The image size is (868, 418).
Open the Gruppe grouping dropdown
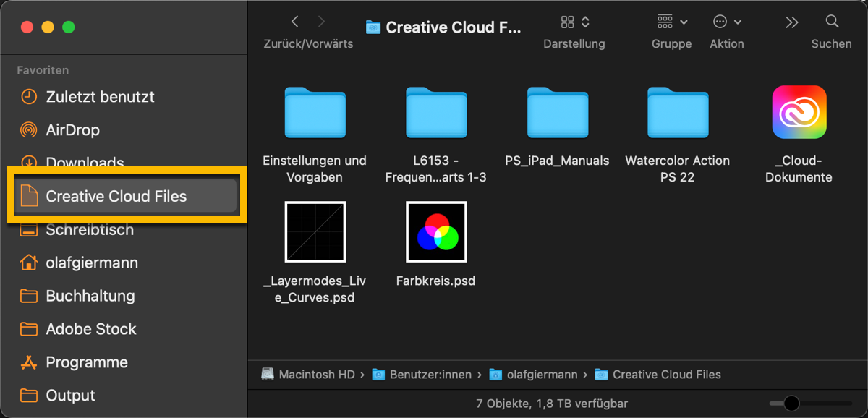tap(672, 22)
